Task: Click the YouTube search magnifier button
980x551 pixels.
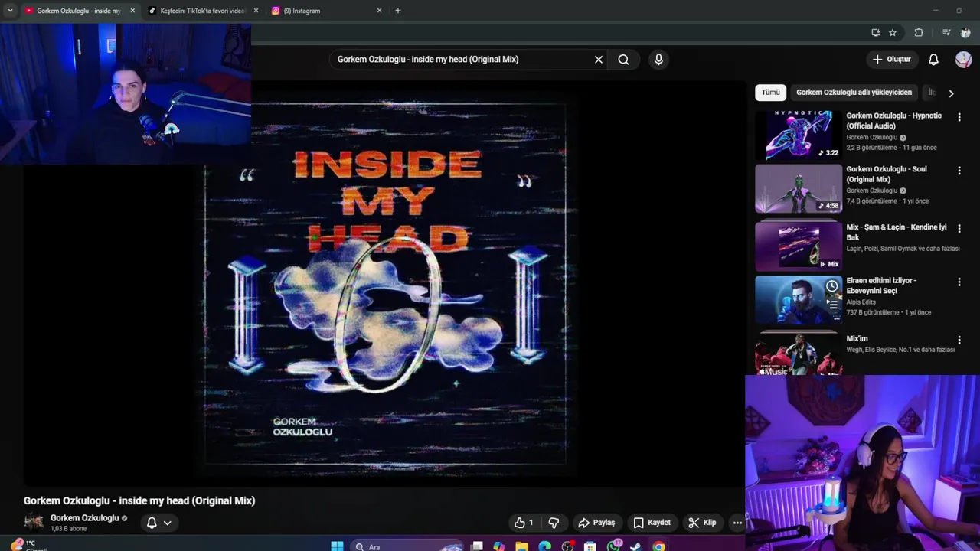Action: click(623, 60)
